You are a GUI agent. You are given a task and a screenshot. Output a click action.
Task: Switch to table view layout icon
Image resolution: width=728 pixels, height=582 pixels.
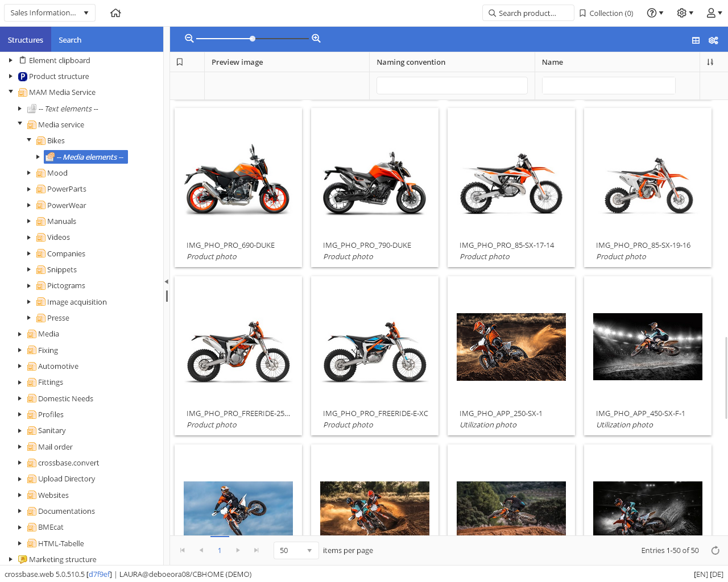[696, 40]
